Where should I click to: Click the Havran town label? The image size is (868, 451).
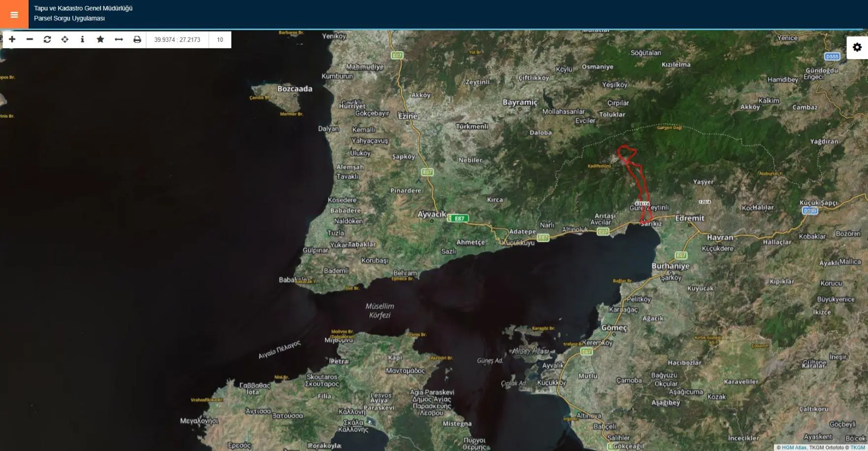[x=720, y=237]
